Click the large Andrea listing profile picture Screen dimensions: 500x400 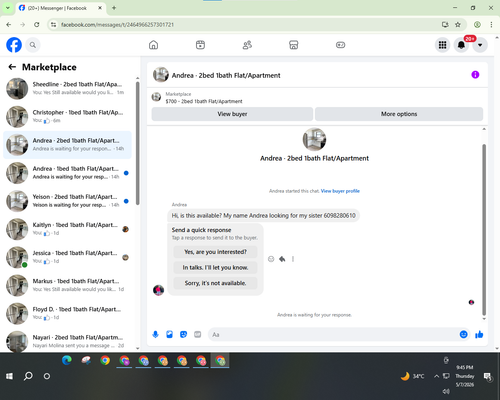[314, 139]
